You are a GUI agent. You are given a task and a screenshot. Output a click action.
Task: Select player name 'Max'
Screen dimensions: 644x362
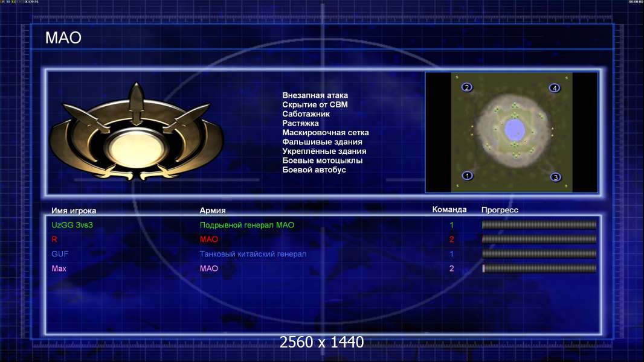click(59, 268)
